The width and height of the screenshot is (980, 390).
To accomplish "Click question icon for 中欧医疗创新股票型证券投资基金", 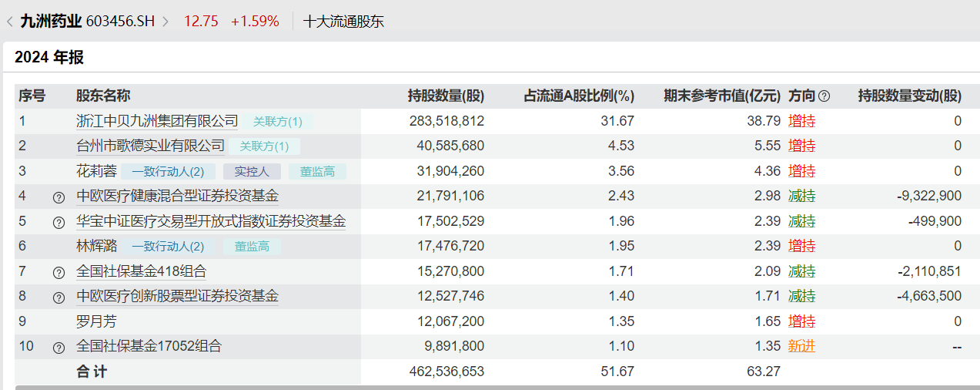I will (x=59, y=298).
